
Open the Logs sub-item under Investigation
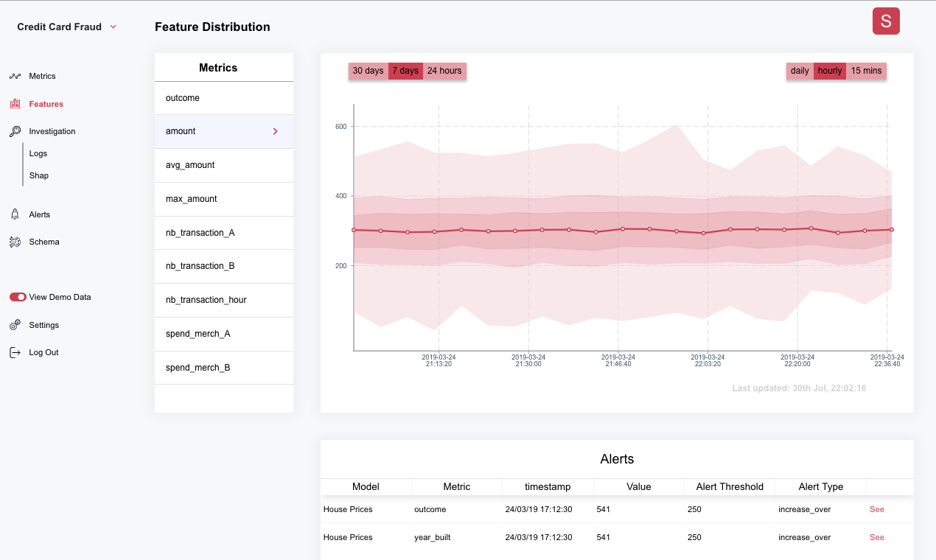tap(38, 153)
